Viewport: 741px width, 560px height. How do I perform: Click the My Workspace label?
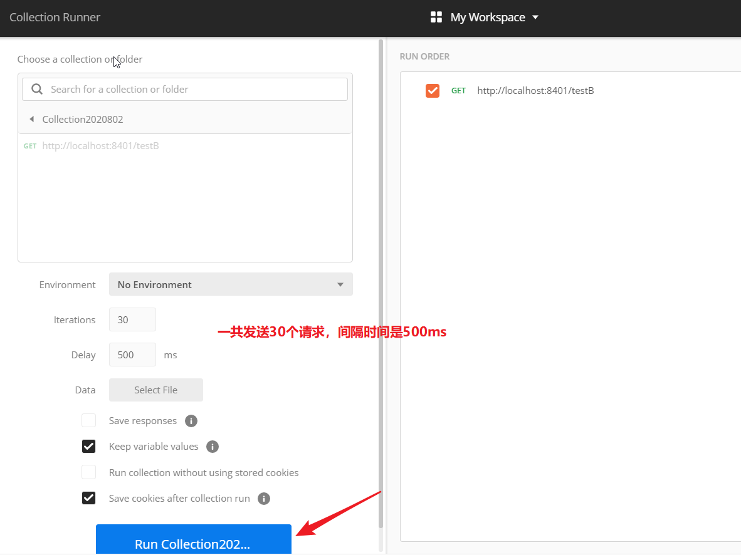(488, 18)
